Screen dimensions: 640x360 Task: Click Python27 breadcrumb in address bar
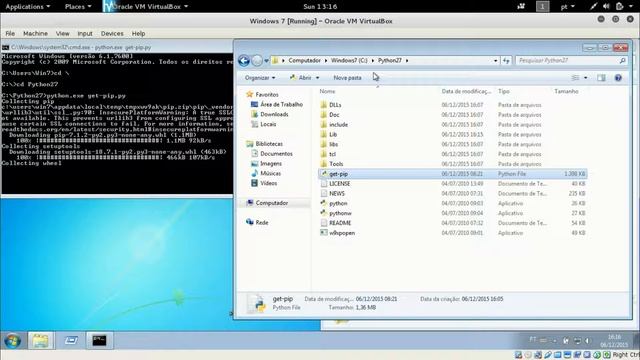[x=389, y=60]
